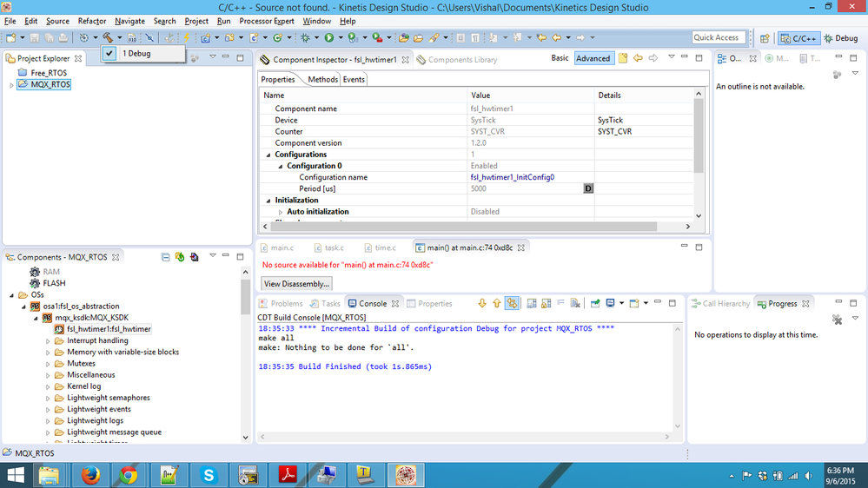
Task: Expand the Mutexes folder
Action: pos(48,364)
